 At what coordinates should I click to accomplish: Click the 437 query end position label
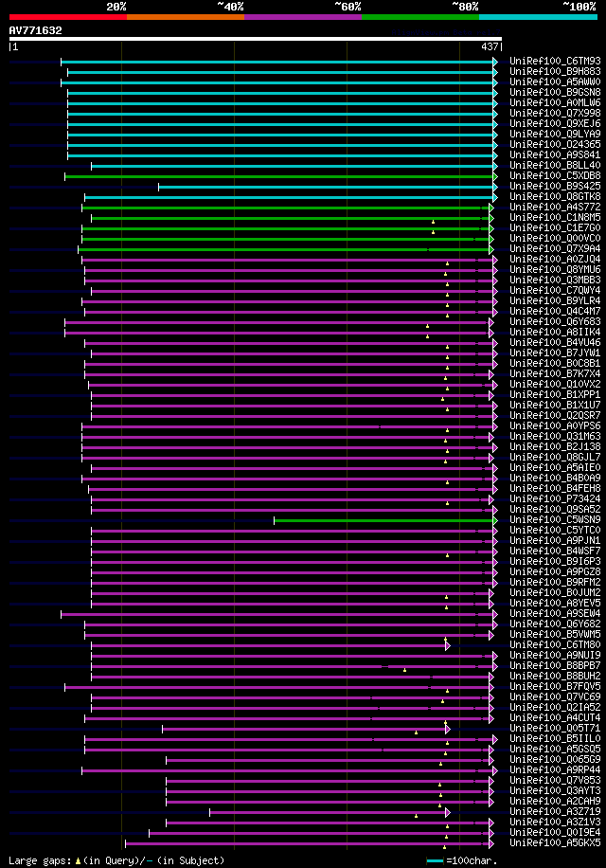pos(490,47)
